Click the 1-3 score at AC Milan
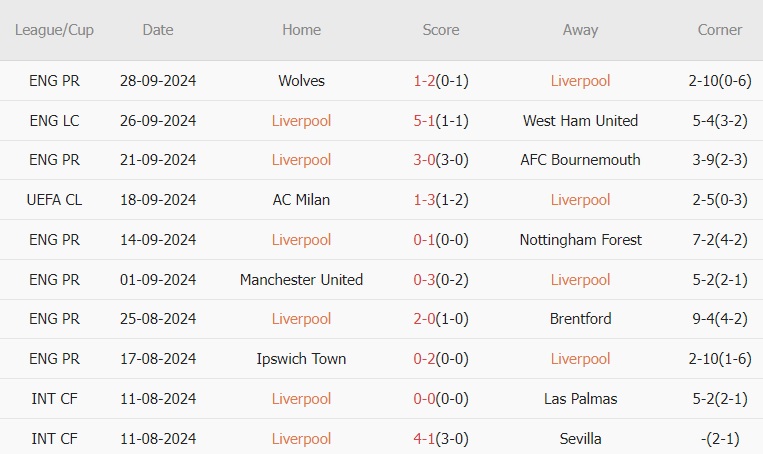Screen dimensions: 763x454 424,200
